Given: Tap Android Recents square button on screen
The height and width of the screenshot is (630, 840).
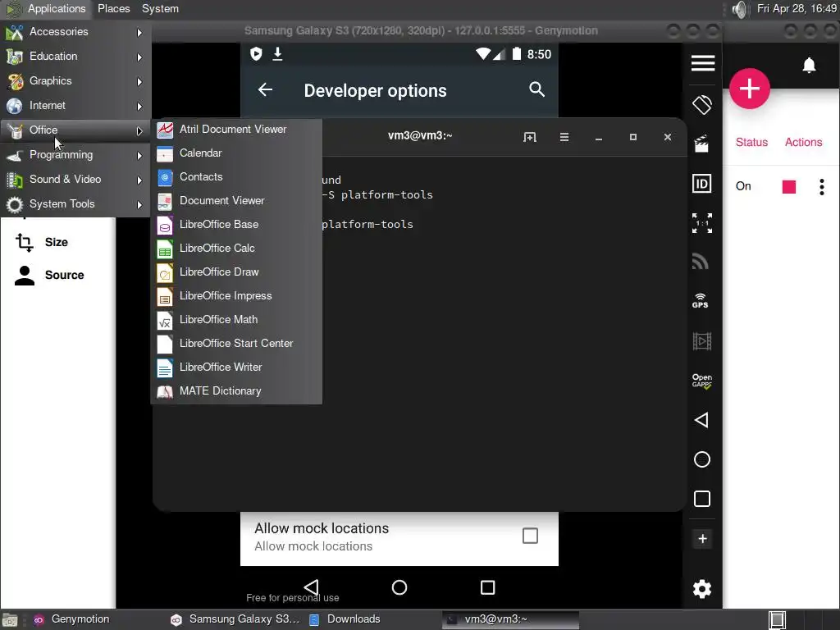Looking at the screenshot, I should point(487,587).
